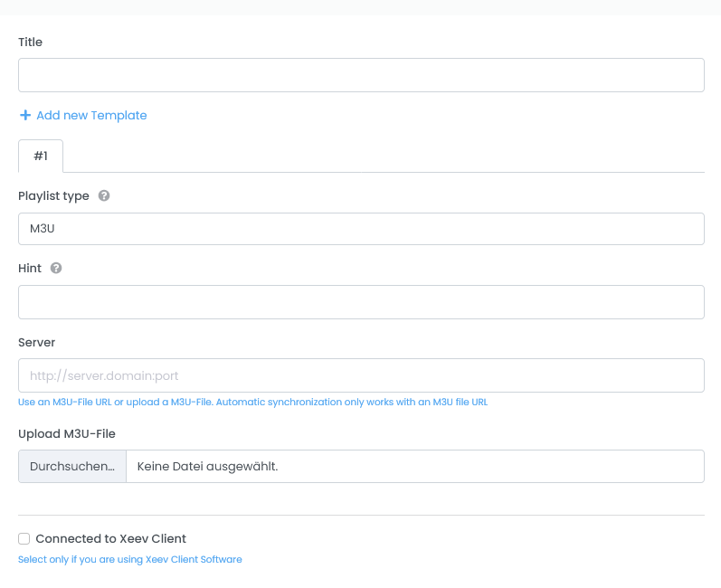Click the Playlist type label text

53,196
